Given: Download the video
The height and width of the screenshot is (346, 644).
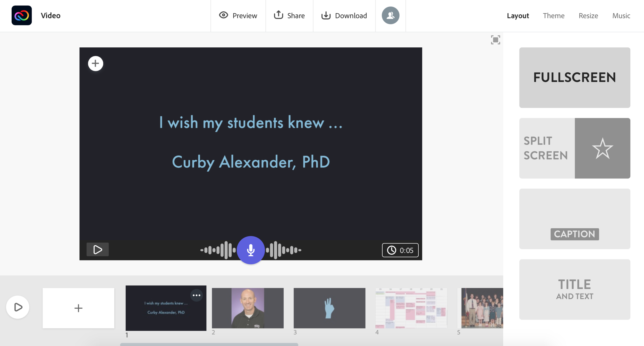Looking at the screenshot, I should (x=344, y=15).
